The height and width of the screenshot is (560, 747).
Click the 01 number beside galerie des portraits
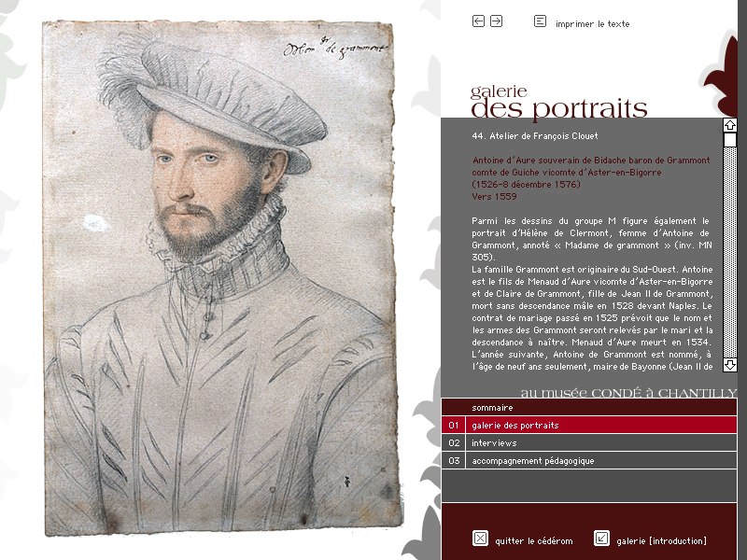coord(454,425)
